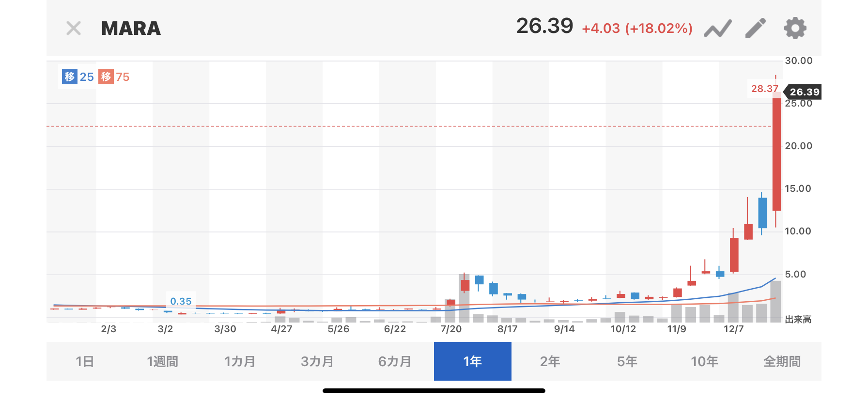Switch to 1週間 time range
868x401 pixels.
(163, 361)
